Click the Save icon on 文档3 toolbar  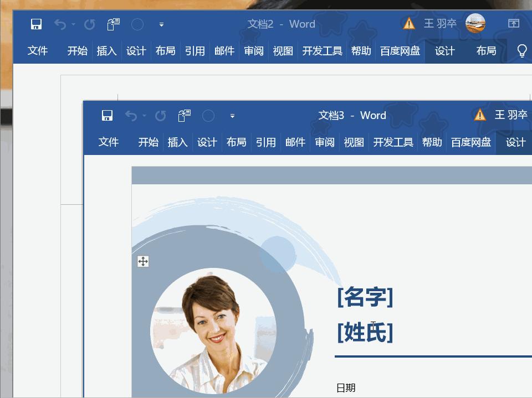[x=107, y=116]
